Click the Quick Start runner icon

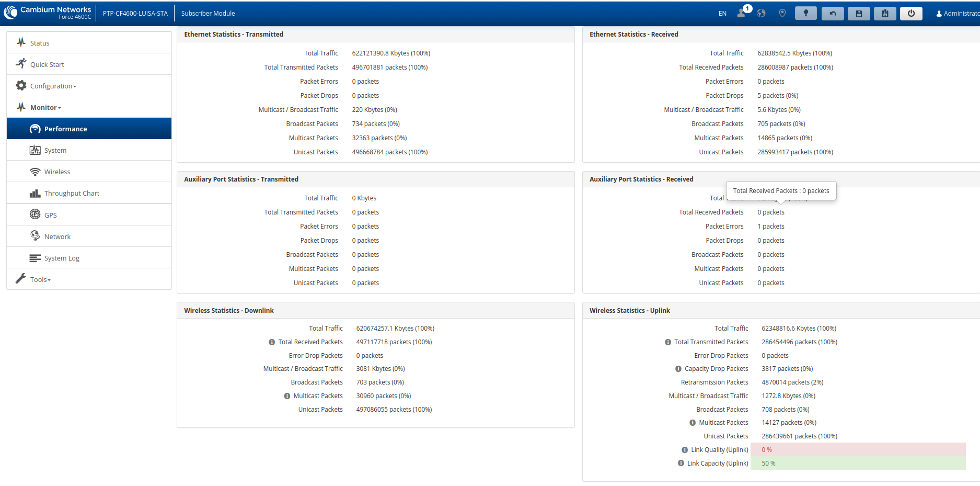(21, 63)
